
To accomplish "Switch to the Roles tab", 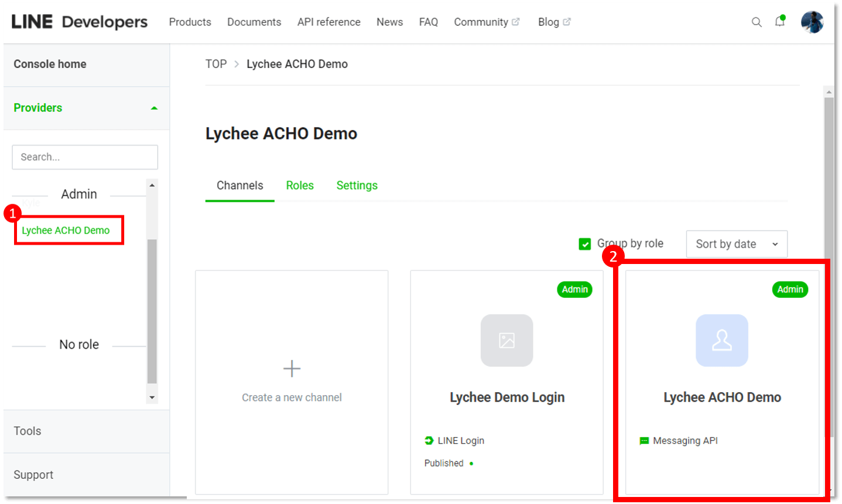I will (x=300, y=185).
